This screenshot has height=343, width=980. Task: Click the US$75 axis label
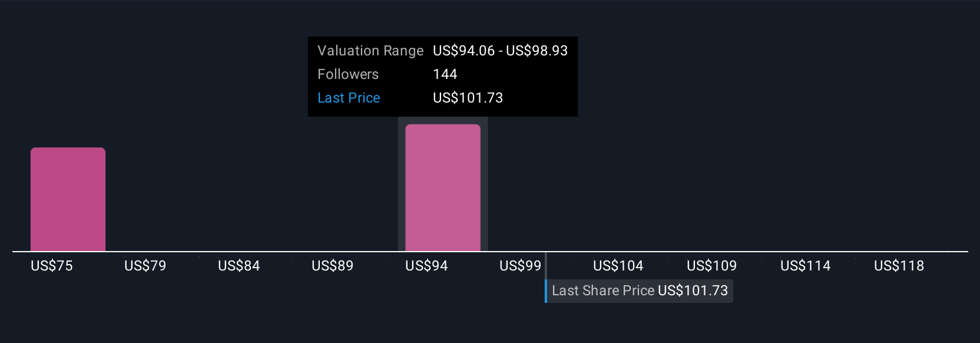tap(52, 266)
